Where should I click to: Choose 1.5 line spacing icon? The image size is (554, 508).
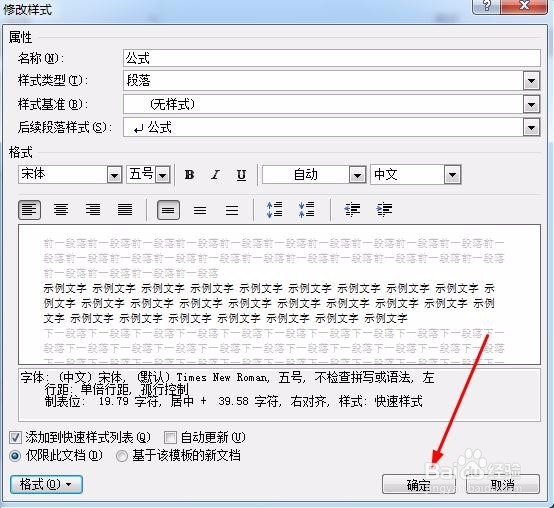(200, 210)
